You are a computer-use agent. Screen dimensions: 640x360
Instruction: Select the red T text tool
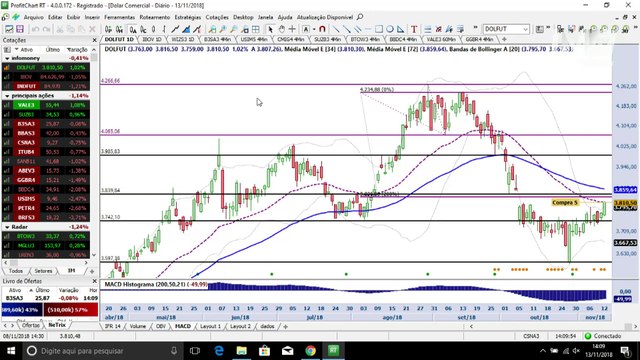click(x=414, y=29)
